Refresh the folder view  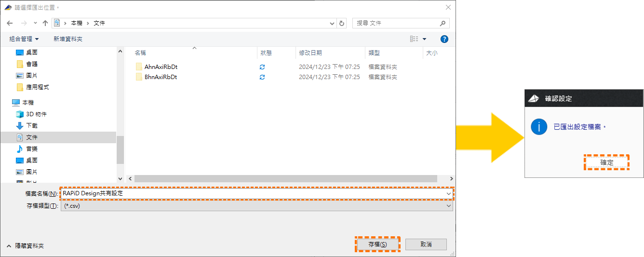point(342,23)
